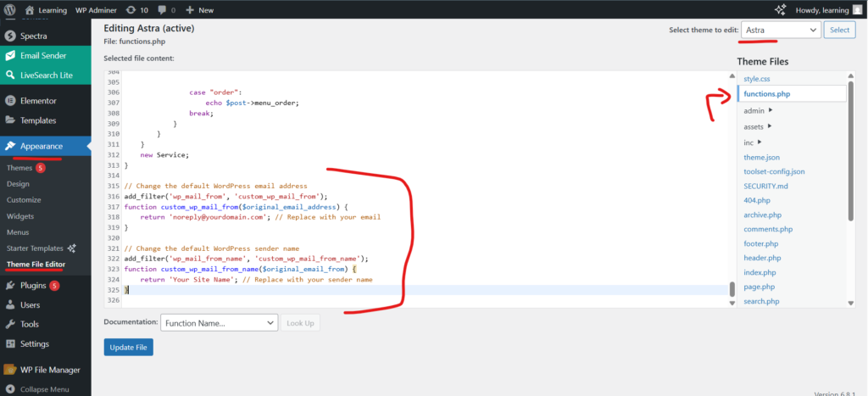Click the Plugins update badge 5

point(54,286)
